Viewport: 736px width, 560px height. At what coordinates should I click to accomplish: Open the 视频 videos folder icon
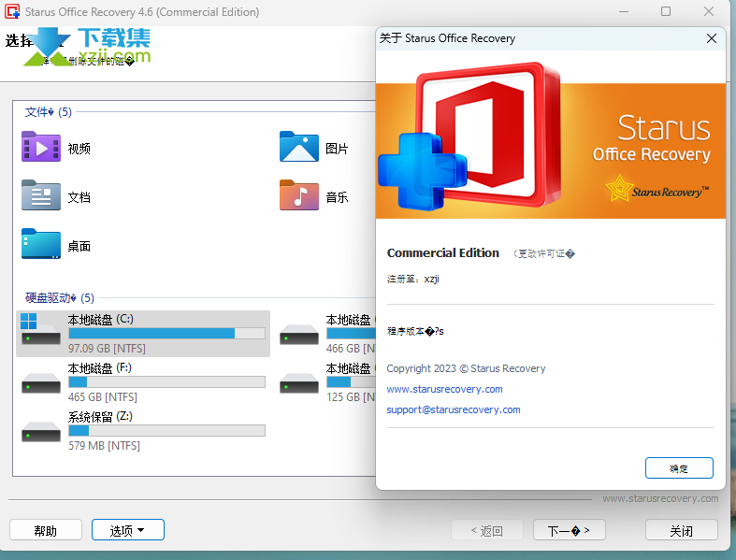point(41,147)
